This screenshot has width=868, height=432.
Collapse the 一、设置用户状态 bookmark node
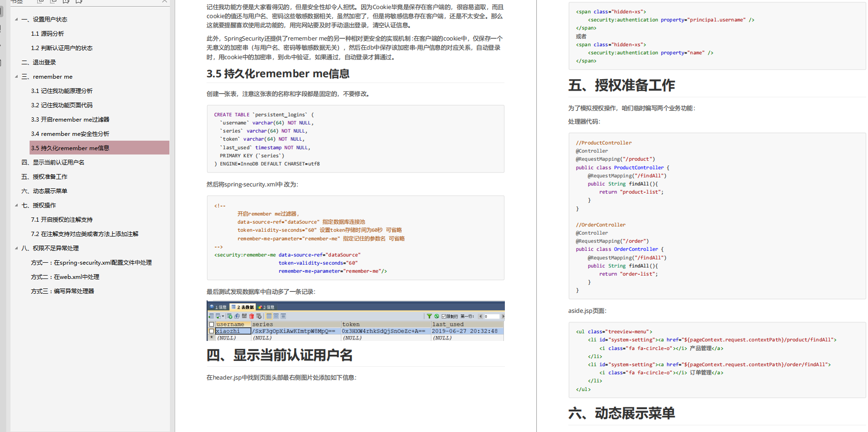pos(17,19)
